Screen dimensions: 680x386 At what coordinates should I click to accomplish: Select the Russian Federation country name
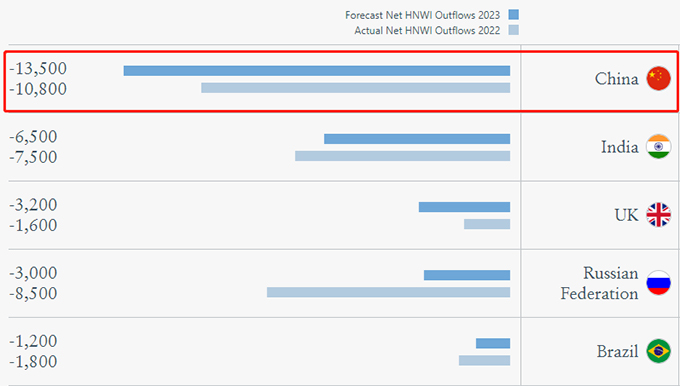click(x=599, y=283)
